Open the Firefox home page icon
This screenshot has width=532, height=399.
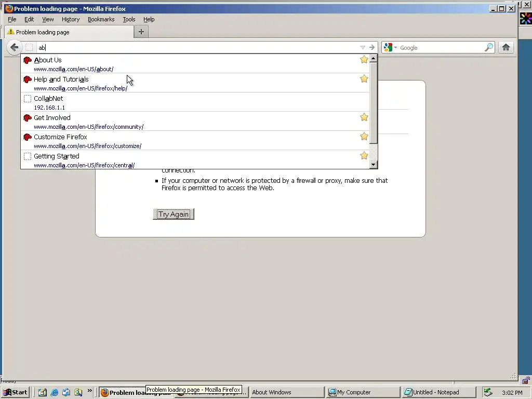pyautogui.click(x=506, y=47)
